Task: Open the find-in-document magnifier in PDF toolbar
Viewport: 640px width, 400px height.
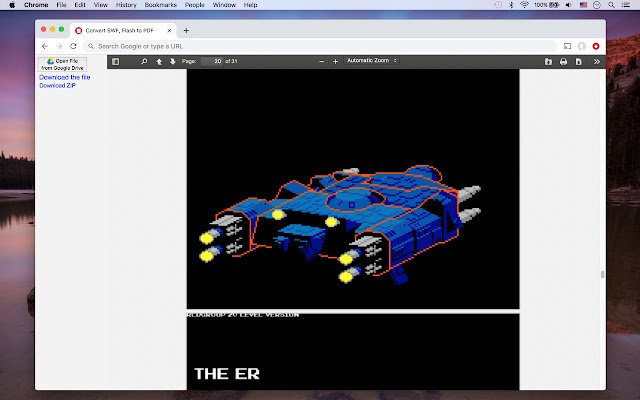Action: pyautogui.click(x=144, y=62)
